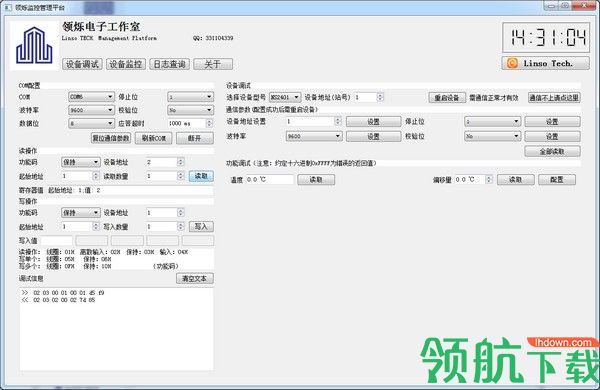Switch to the 设备调试 tab
Screen dimensions: 600x390
[x=82, y=64]
